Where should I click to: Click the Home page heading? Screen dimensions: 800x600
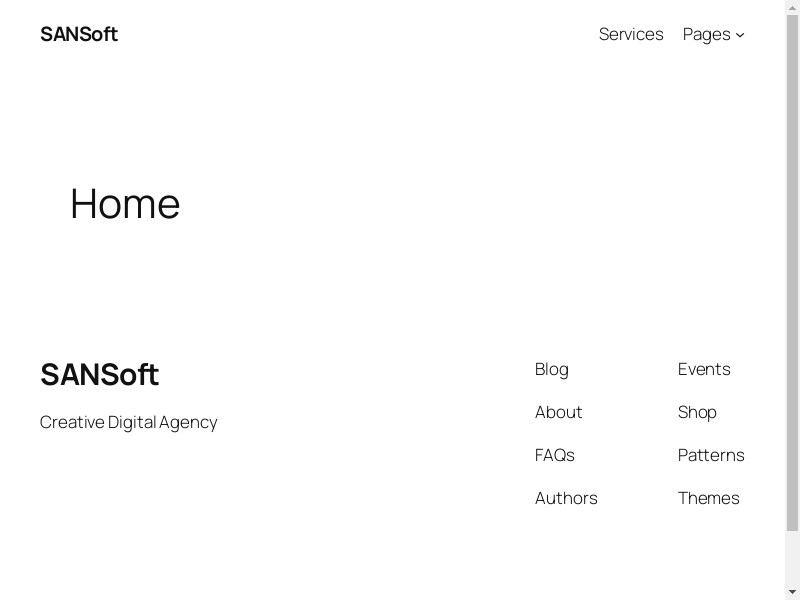125,204
